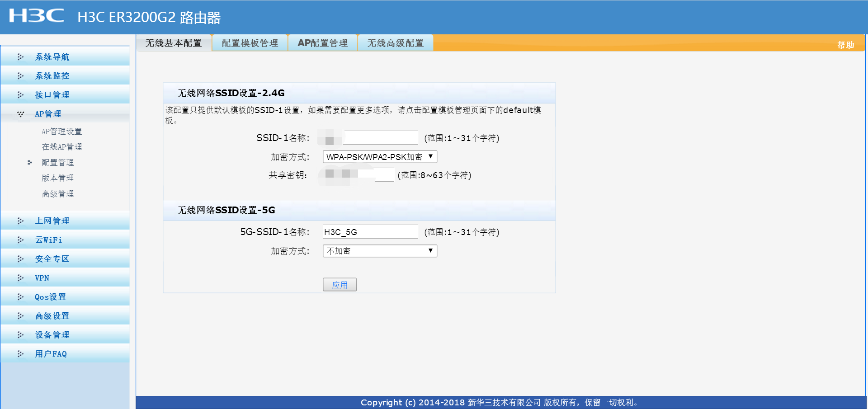This screenshot has height=409, width=868.
Task: Expand the VPN menu section
Action: pos(65,278)
